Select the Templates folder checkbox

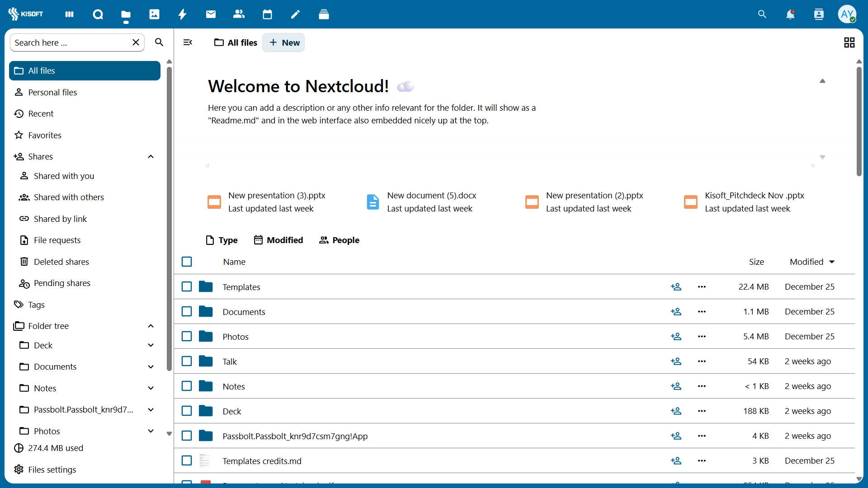pos(187,286)
